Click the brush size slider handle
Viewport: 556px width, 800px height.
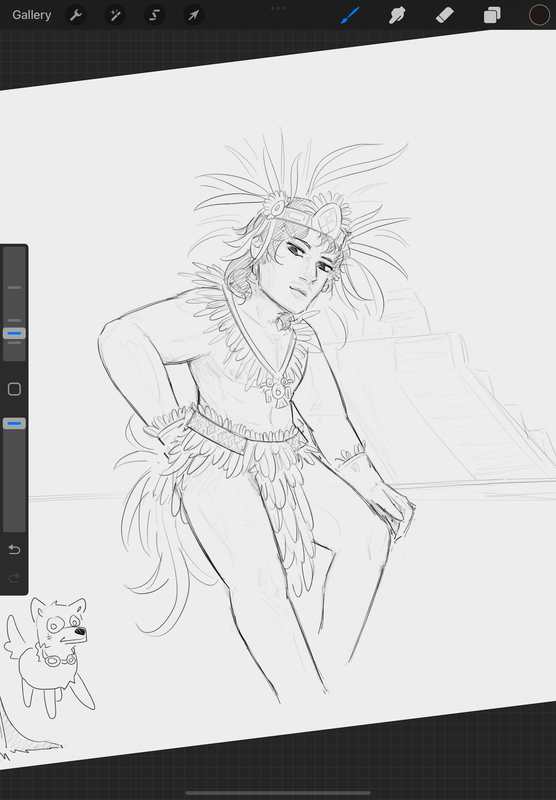click(14, 333)
